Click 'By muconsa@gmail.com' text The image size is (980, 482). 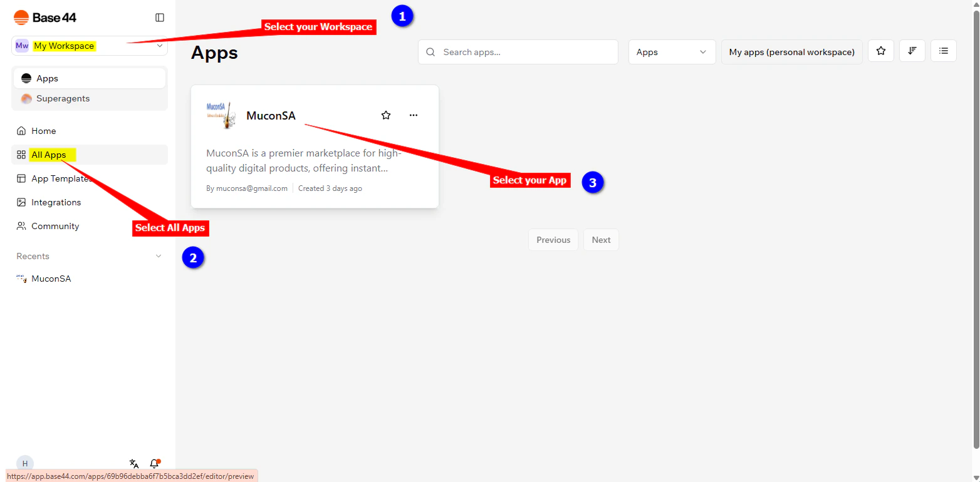pyautogui.click(x=247, y=188)
